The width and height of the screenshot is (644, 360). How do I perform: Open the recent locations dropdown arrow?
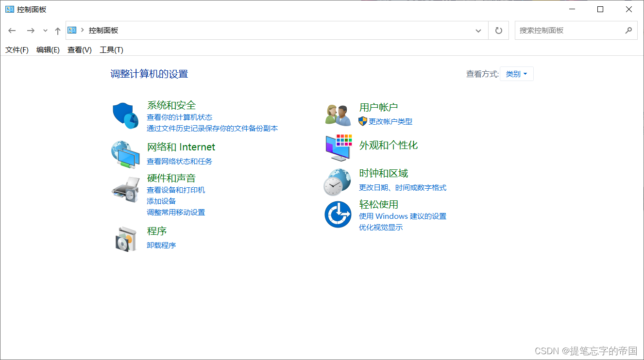pos(45,31)
